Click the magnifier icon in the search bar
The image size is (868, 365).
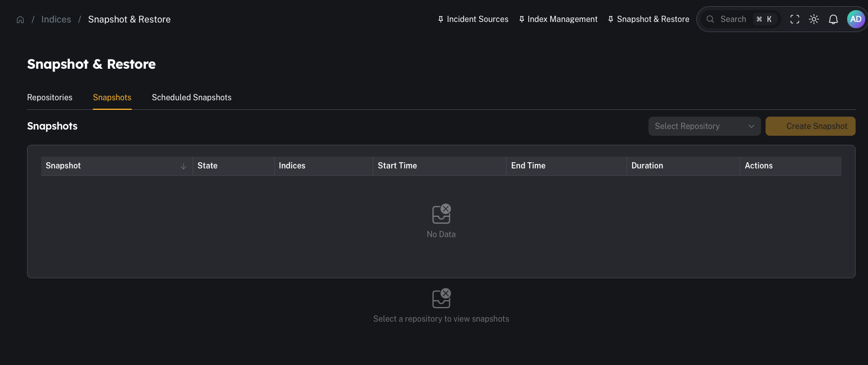tap(710, 19)
